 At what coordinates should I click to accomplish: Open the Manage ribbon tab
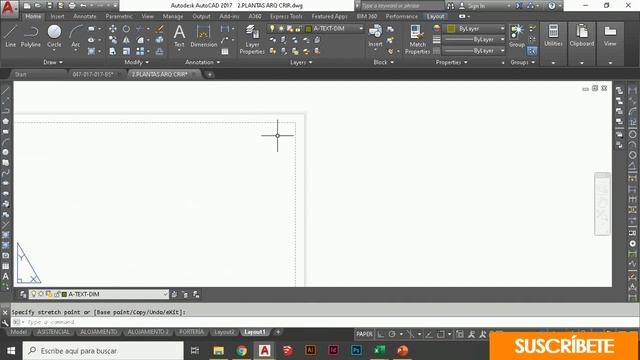click(x=173, y=16)
